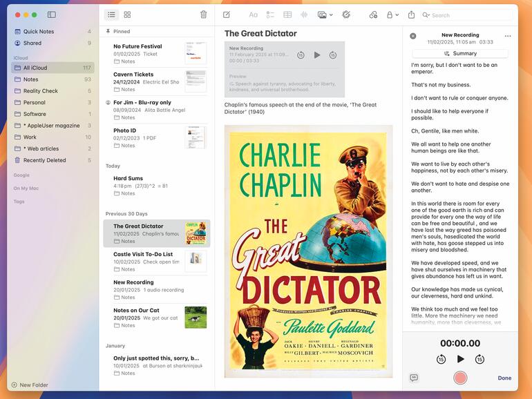Close the recording transcript panel
The height and width of the screenshot is (399, 532).
point(413,36)
